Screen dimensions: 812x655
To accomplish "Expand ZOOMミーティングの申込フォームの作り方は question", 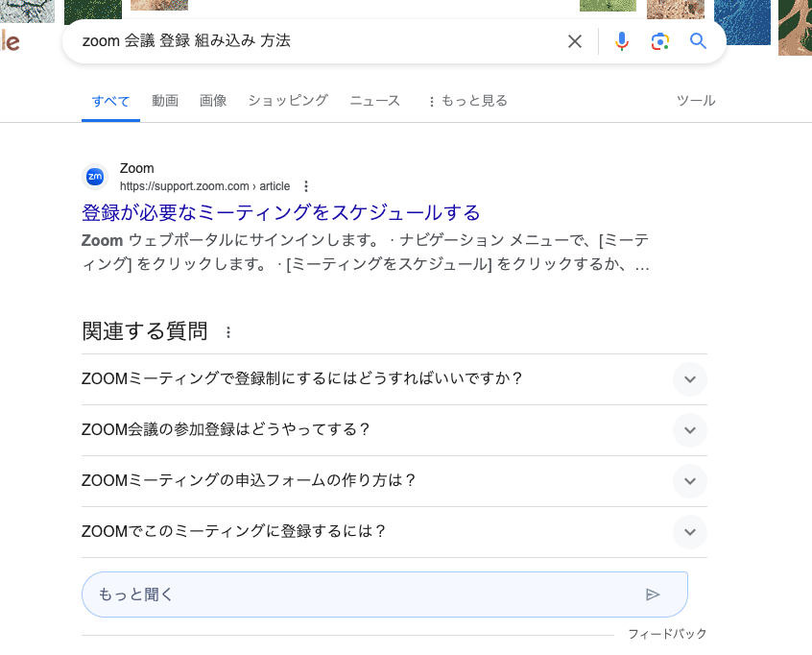I will click(689, 481).
